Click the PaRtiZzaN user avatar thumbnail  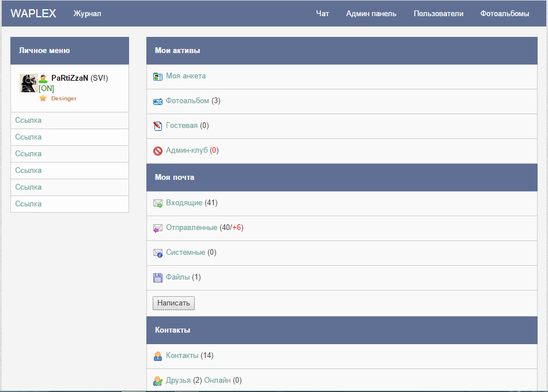click(28, 83)
